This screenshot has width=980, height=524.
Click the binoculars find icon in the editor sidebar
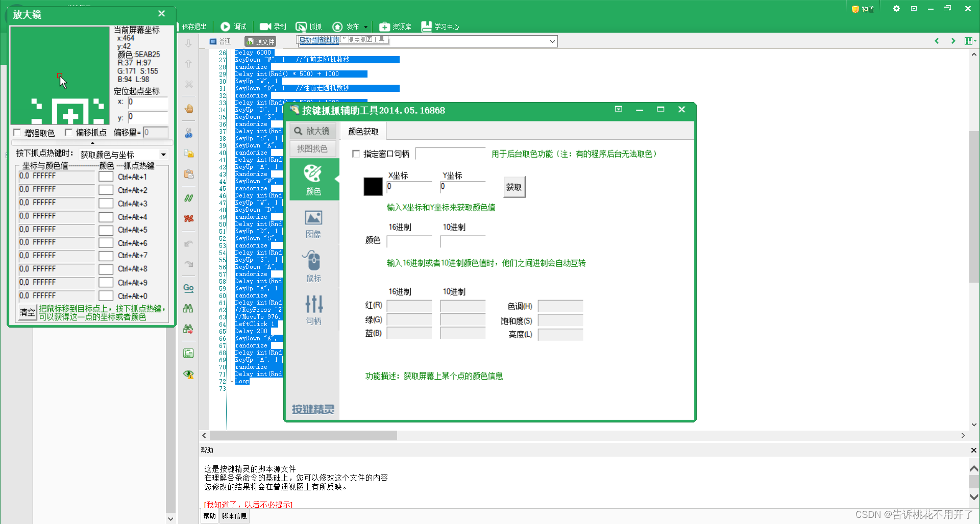pos(188,308)
